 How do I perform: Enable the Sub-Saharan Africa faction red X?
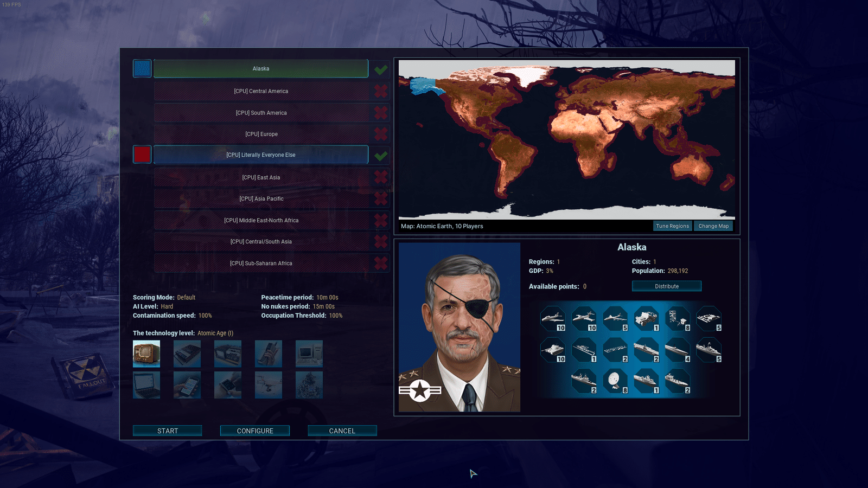click(x=381, y=263)
